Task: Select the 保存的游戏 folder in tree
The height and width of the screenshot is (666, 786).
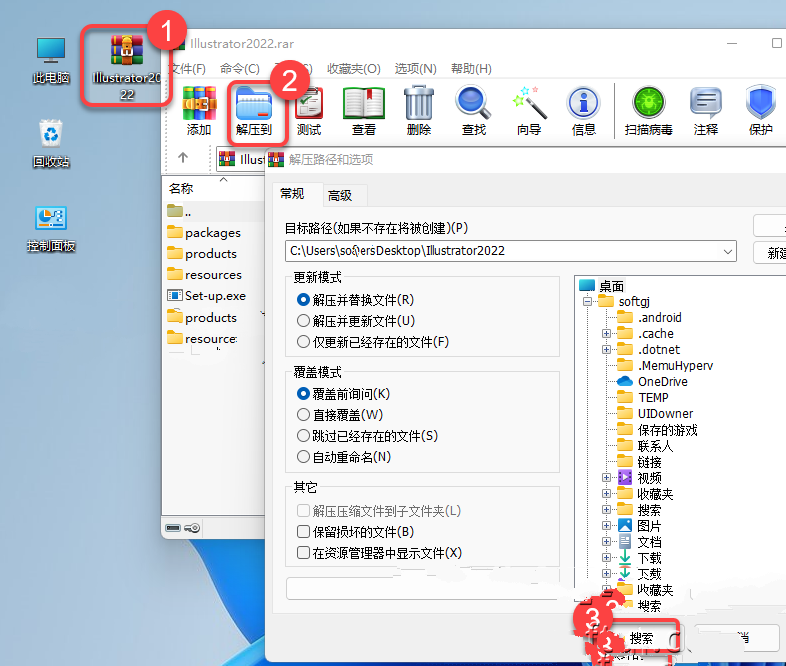Action: pos(657,430)
